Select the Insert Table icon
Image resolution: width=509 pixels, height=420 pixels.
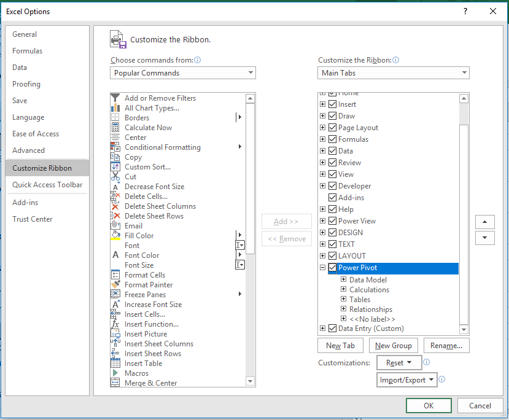tap(115, 363)
